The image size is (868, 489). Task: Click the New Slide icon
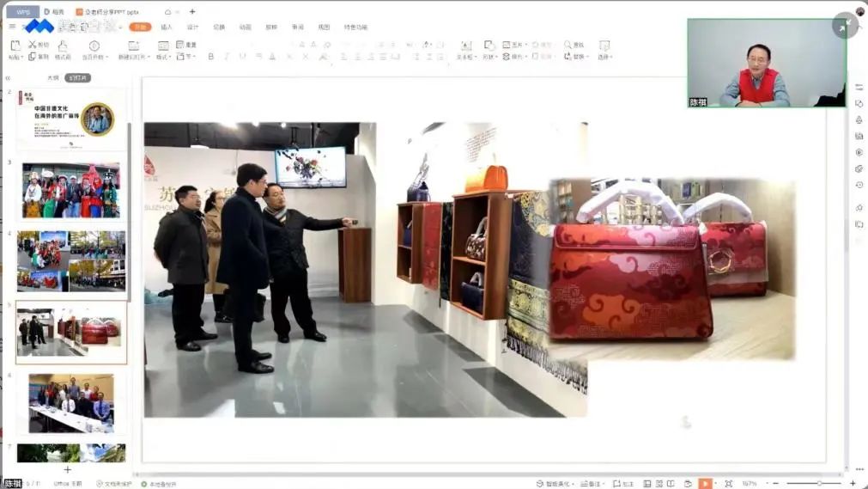click(x=133, y=46)
